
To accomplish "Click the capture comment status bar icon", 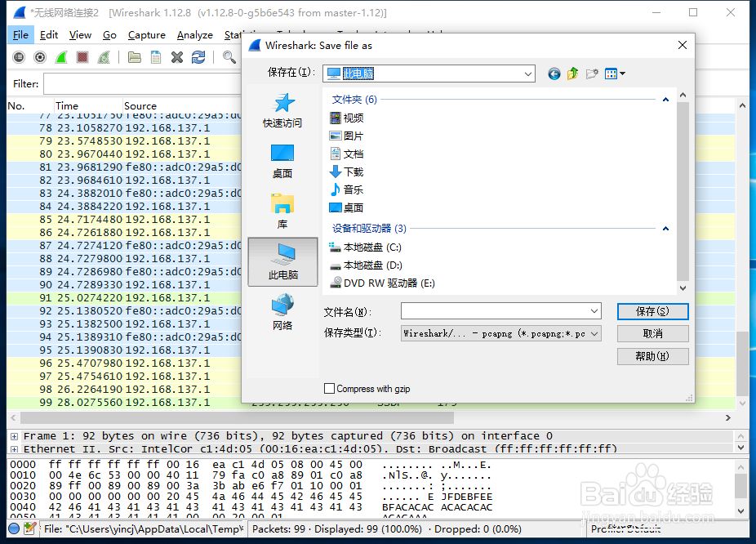I will pos(29,529).
